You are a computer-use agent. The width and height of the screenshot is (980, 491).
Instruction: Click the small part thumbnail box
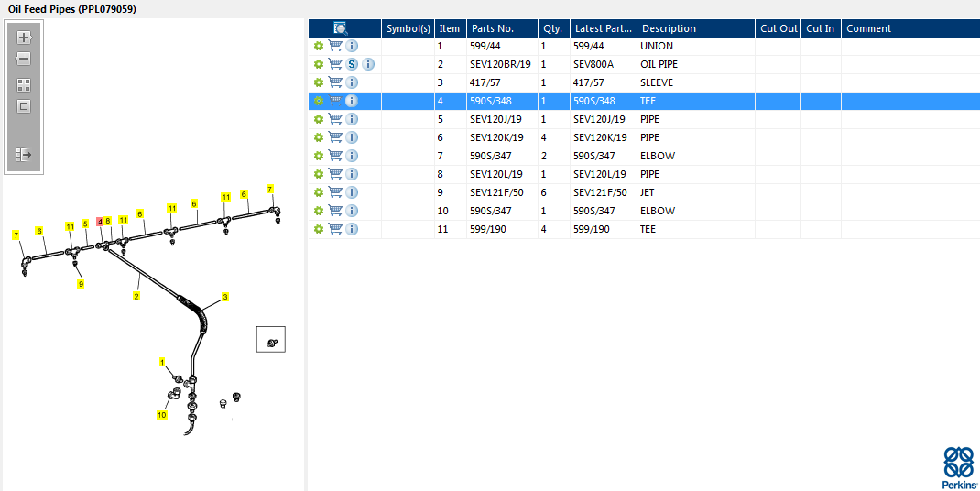click(270, 339)
